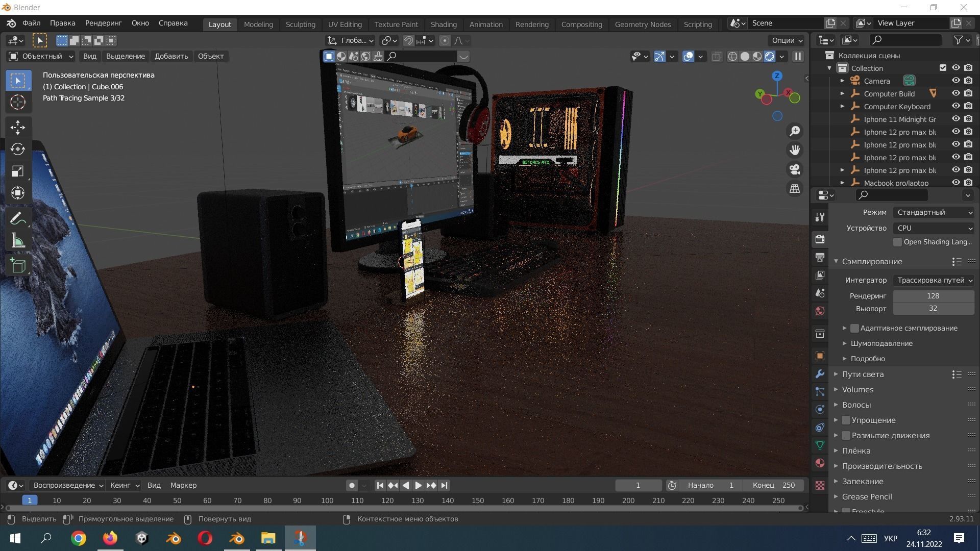Enable the Упрощение checkbox
This screenshot has height=551, width=980.
coord(846,420)
